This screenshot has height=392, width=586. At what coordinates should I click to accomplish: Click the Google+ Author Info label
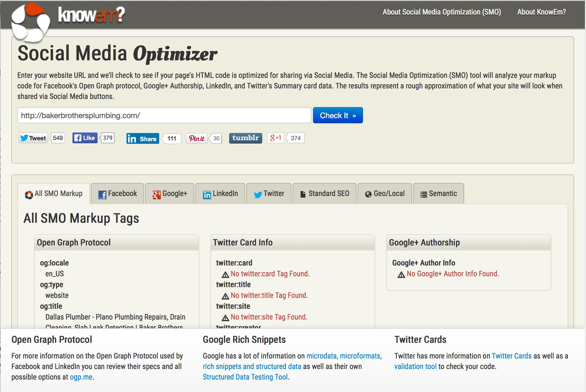coord(424,263)
